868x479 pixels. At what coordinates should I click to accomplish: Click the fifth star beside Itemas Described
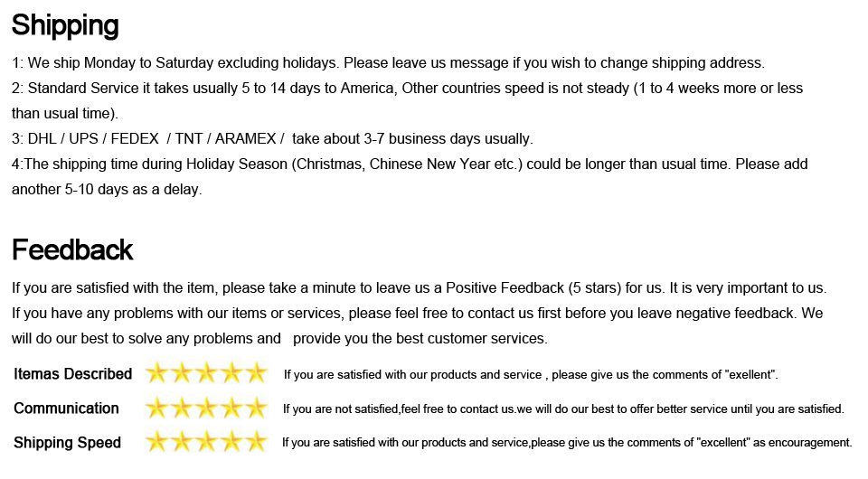click(256, 373)
